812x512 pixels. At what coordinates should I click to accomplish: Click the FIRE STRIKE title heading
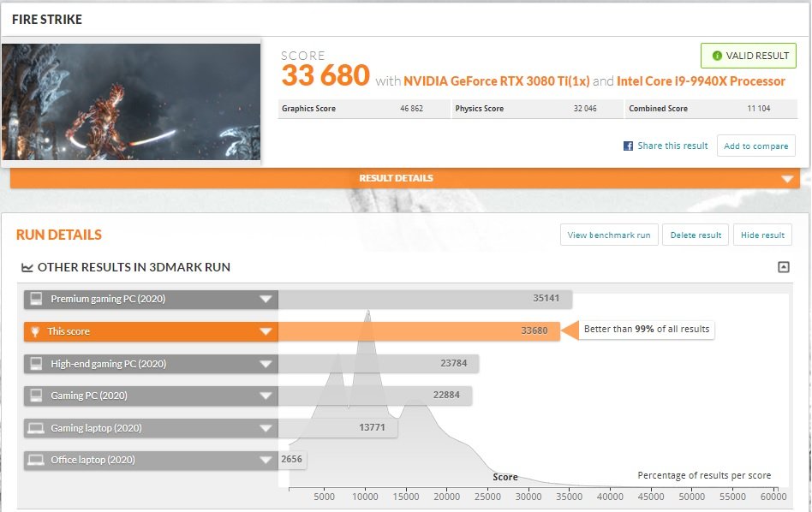point(47,20)
